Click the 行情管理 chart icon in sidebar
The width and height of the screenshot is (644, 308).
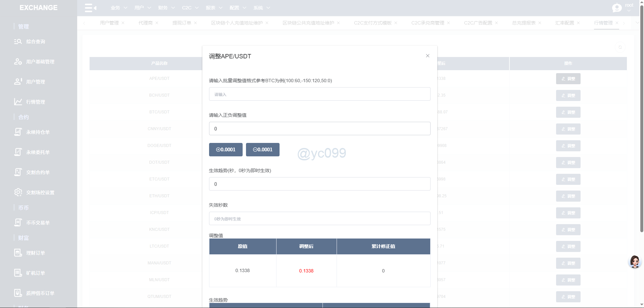(x=18, y=102)
